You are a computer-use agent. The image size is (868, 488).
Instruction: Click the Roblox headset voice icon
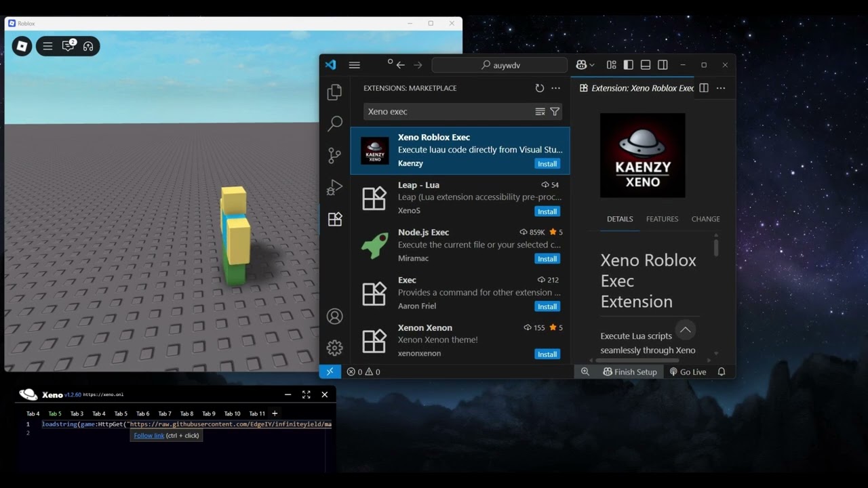[x=88, y=46]
